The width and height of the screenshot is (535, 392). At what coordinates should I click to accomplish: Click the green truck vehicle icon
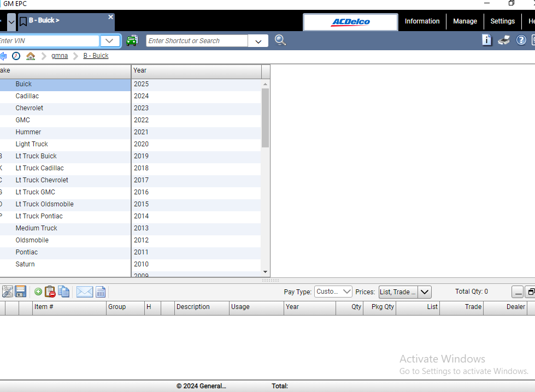pos(132,40)
